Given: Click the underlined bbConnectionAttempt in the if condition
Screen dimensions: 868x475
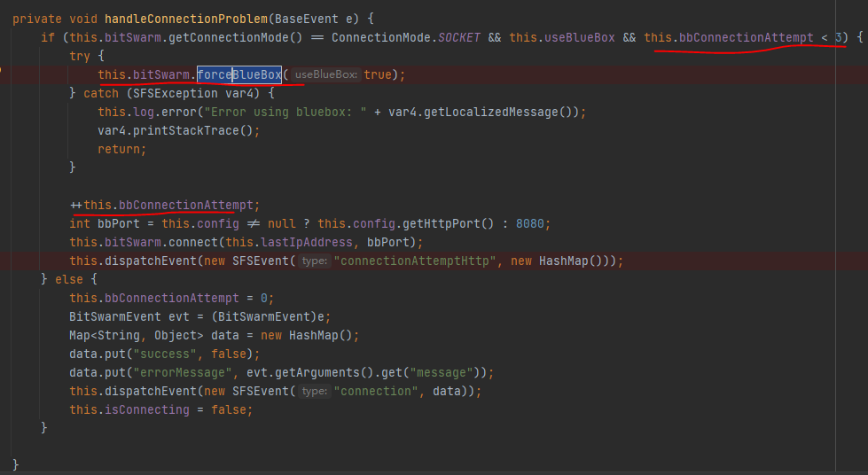Looking at the screenshot, I should click(x=745, y=37).
